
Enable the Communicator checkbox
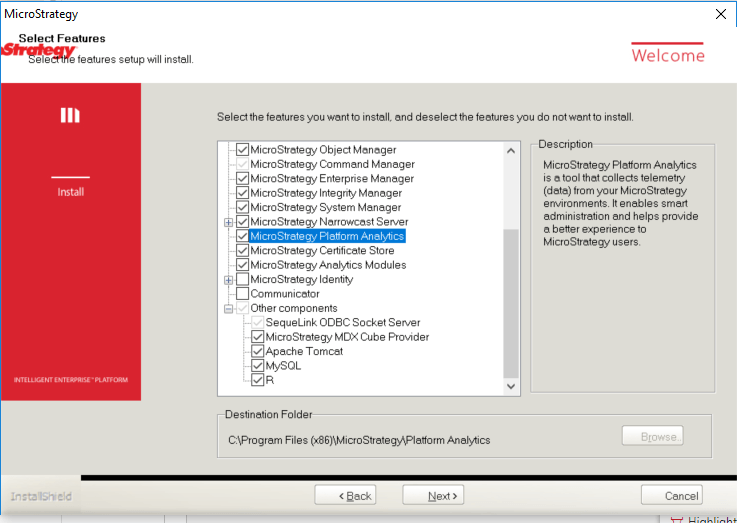point(242,294)
